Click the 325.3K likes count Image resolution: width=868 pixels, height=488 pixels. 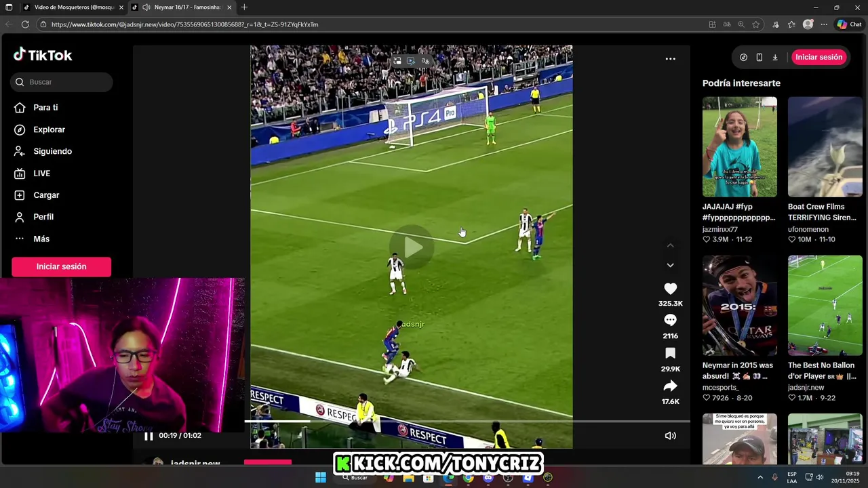point(670,304)
